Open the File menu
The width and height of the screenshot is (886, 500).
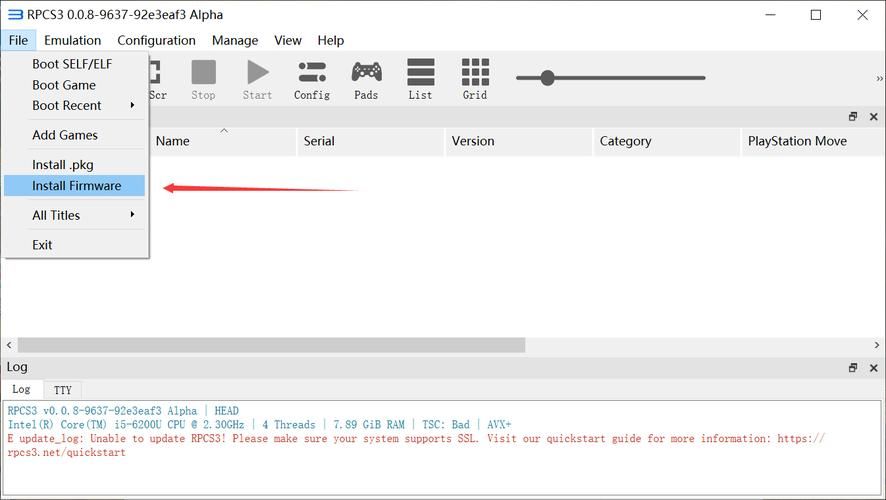point(18,40)
